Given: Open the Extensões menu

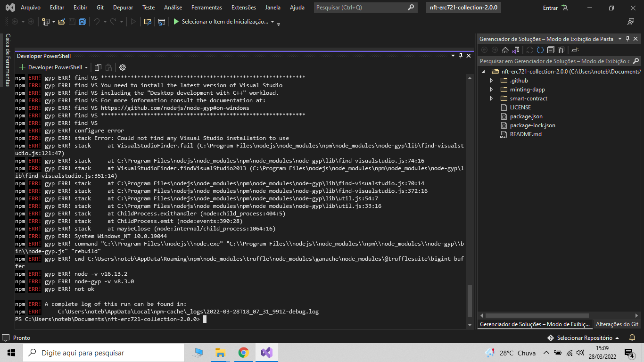Looking at the screenshot, I should [x=244, y=8].
